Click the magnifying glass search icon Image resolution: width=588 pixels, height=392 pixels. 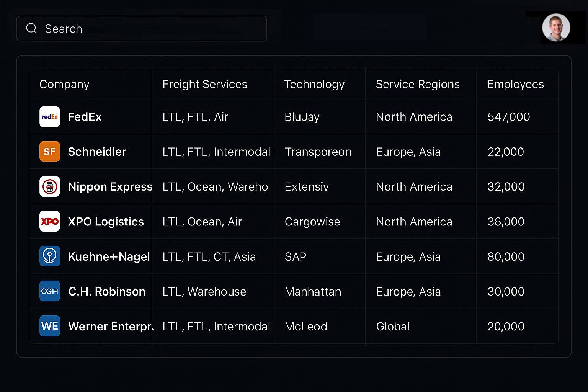31,28
